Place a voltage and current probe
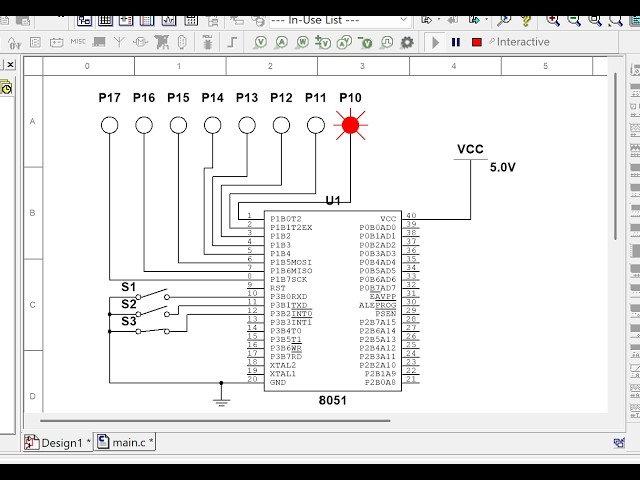This screenshot has height=480, width=640. tap(344, 42)
